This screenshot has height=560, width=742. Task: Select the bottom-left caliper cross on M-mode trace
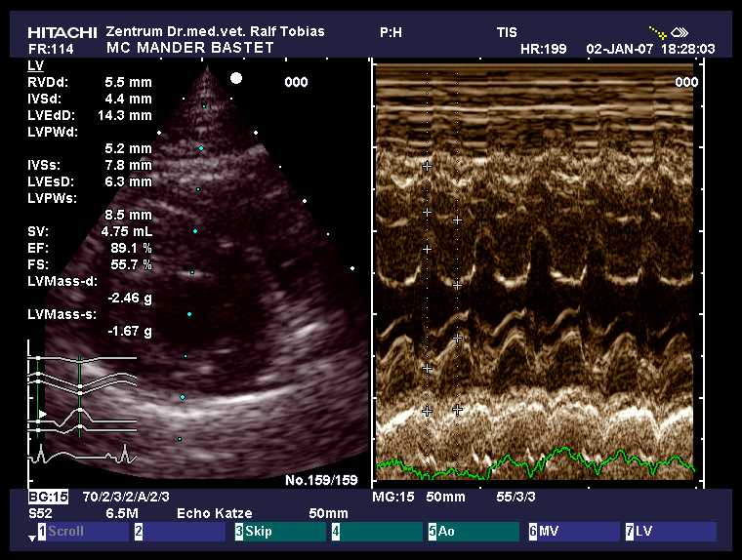click(x=427, y=411)
